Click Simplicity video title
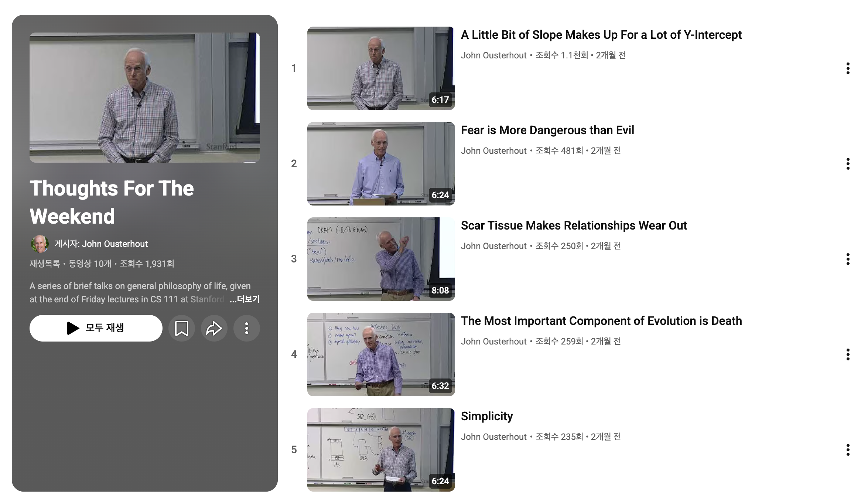This screenshot has width=868, height=499. pos(486,416)
